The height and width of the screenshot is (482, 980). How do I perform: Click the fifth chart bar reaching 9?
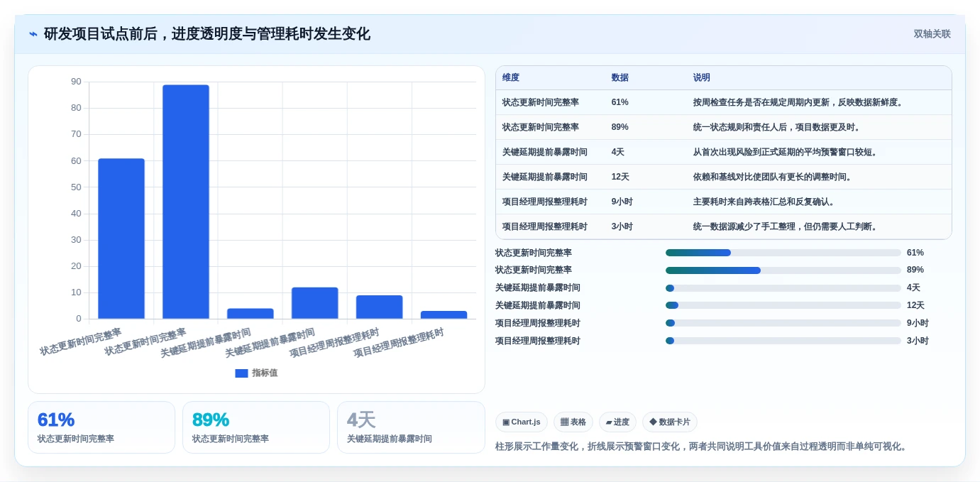(380, 307)
